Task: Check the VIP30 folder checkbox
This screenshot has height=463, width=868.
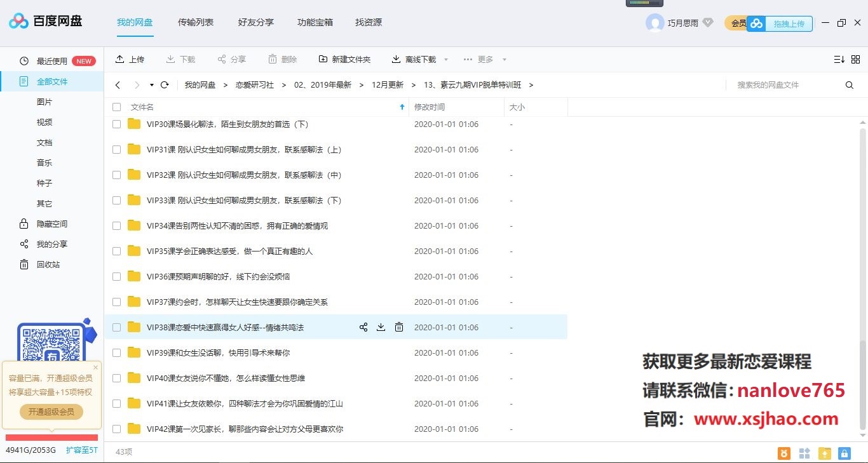Action: (x=116, y=124)
